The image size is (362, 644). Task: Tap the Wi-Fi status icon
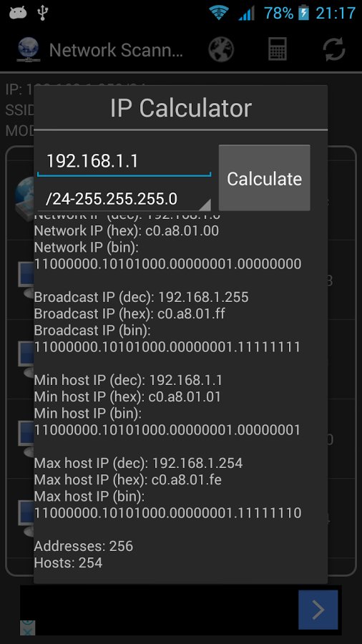click(x=219, y=13)
